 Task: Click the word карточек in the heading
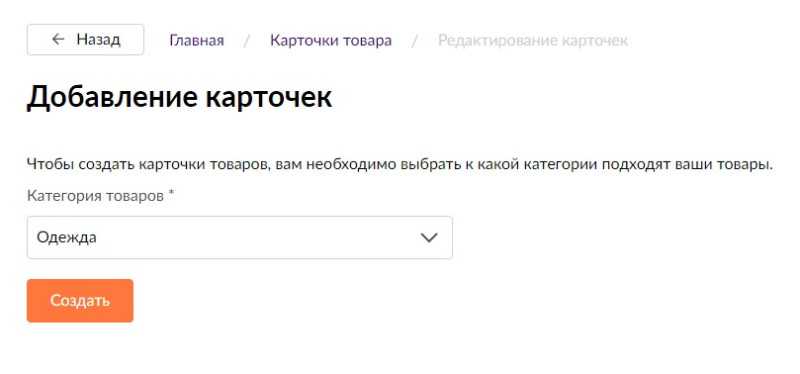click(269, 97)
